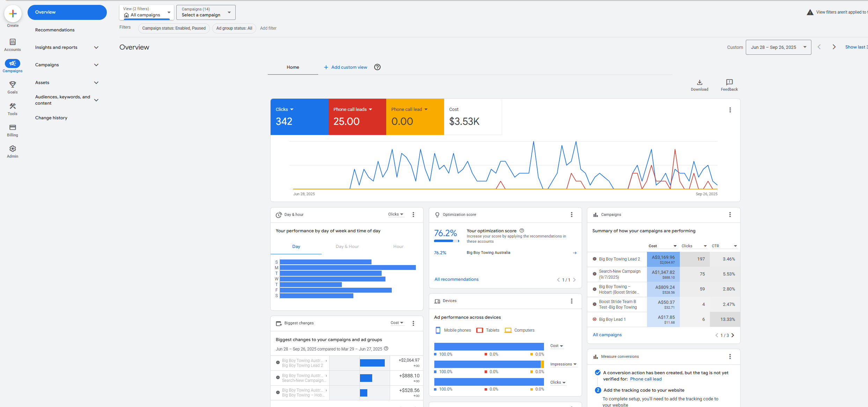Screen dimensions: 868x407
Task: Click the Mobile phones legend swatch
Action: [438, 330]
